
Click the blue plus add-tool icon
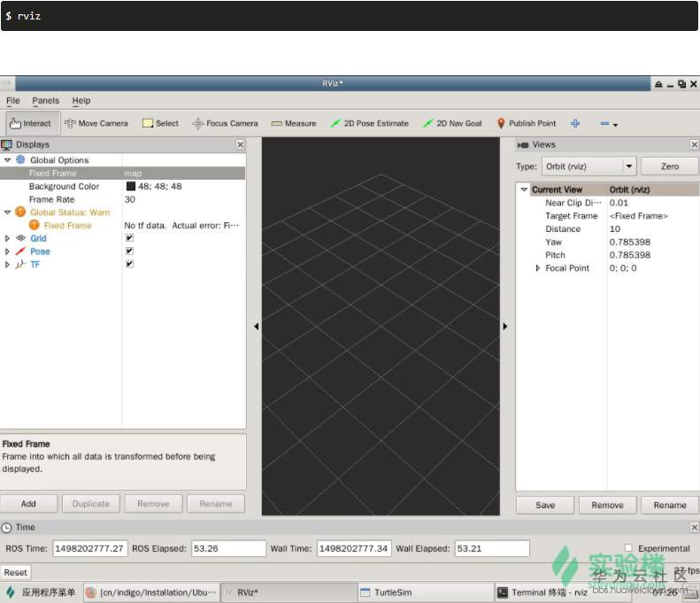tap(575, 123)
